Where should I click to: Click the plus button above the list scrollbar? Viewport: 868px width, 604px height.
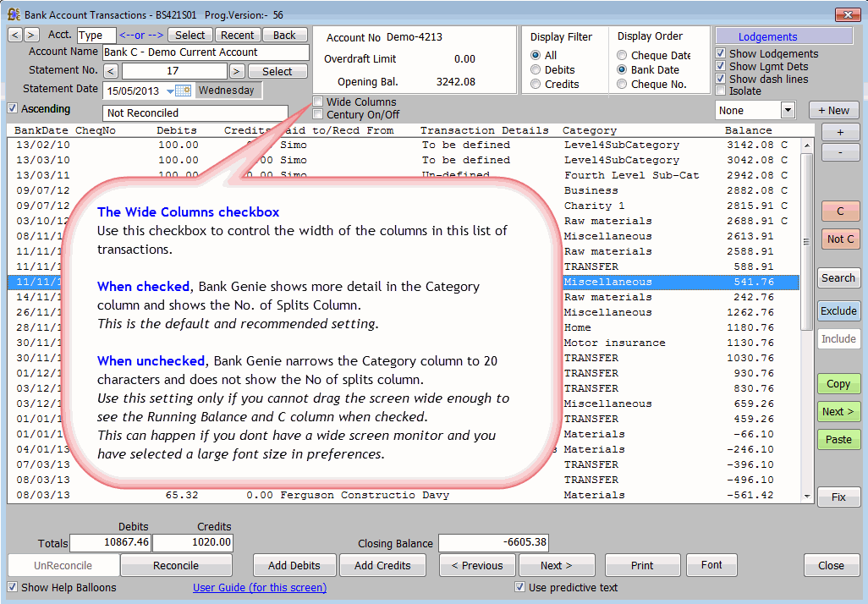pyautogui.click(x=840, y=132)
